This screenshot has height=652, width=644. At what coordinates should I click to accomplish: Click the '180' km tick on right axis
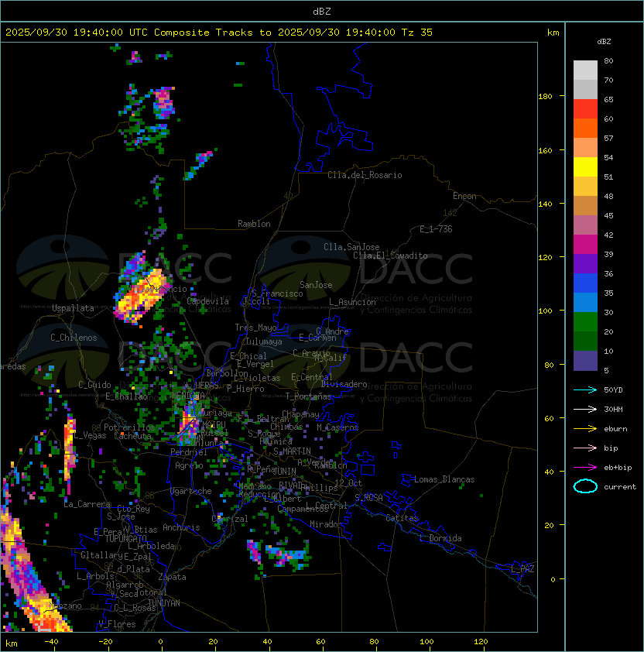tap(545, 96)
